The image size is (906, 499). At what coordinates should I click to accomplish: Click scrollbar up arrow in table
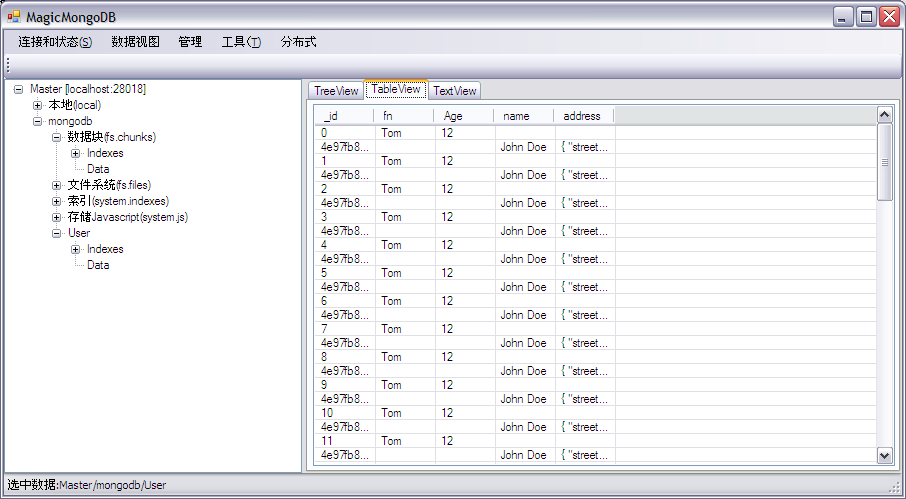coord(885,115)
